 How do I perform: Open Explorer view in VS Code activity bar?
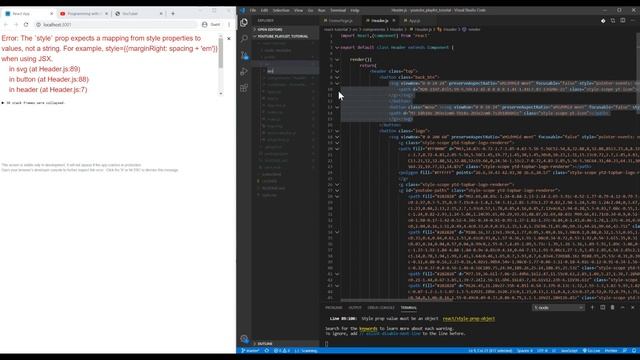tap(244, 22)
